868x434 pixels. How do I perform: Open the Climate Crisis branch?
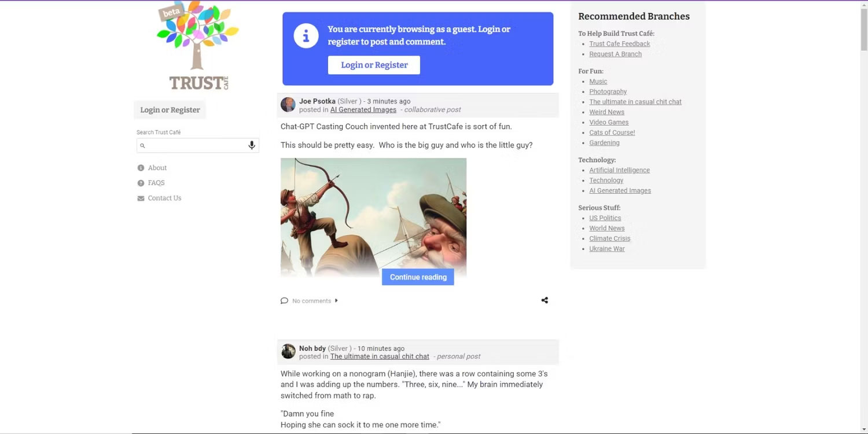tap(610, 238)
